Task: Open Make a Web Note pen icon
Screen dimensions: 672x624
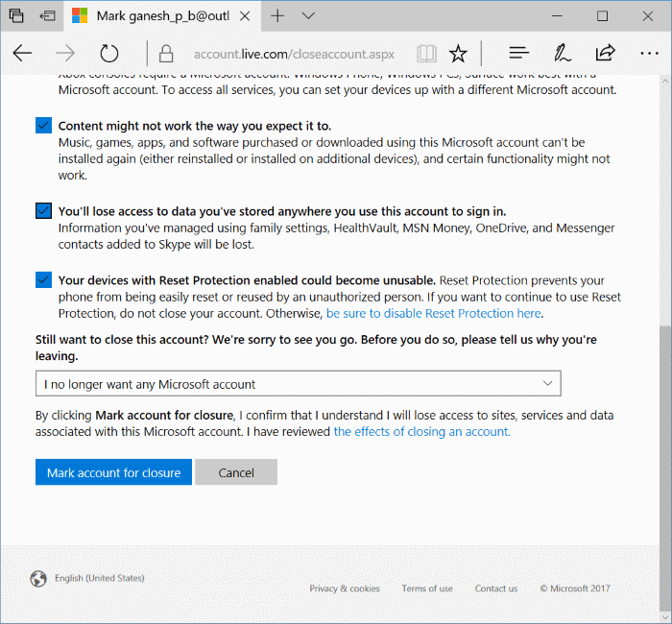Action: point(563,53)
